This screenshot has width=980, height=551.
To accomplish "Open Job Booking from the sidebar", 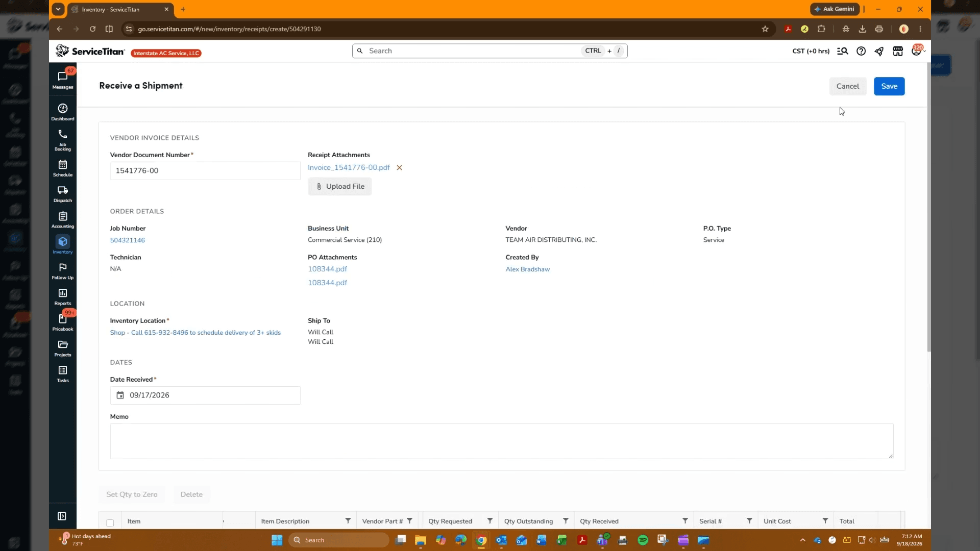I will [63, 140].
